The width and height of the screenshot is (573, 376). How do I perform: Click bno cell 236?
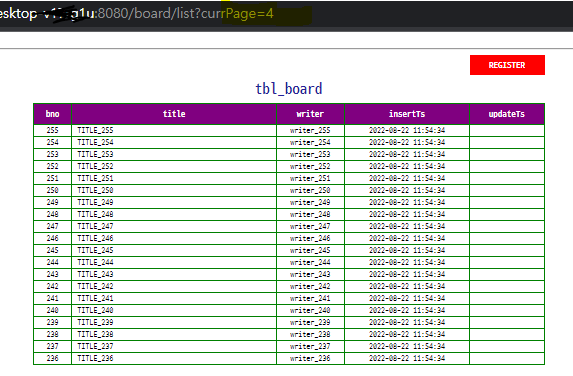tap(53, 358)
